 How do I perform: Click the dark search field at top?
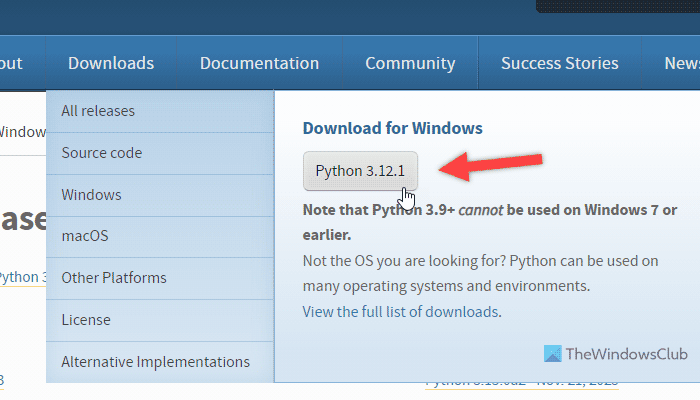618,5
